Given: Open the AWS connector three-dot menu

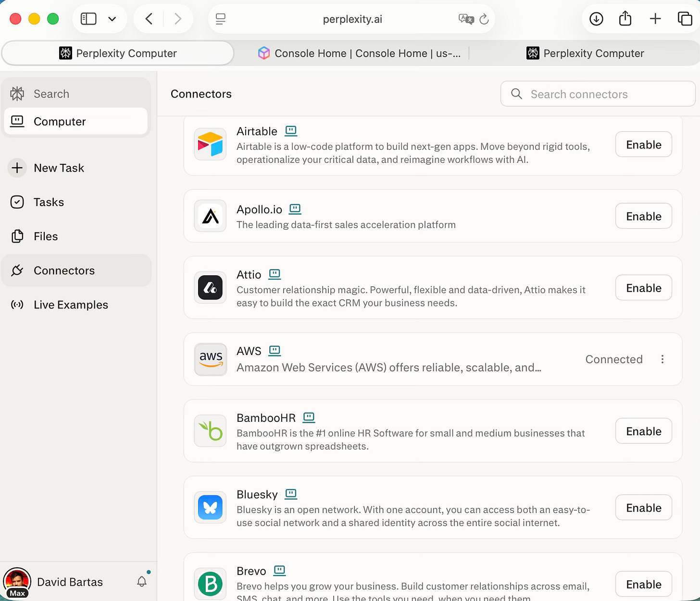Looking at the screenshot, I should [662, 359].
